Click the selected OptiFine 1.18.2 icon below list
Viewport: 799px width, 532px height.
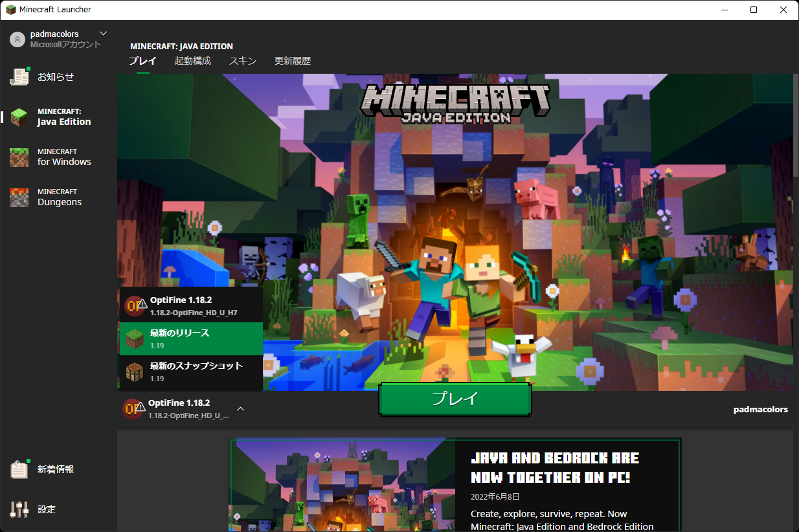[x=133, y=408]
